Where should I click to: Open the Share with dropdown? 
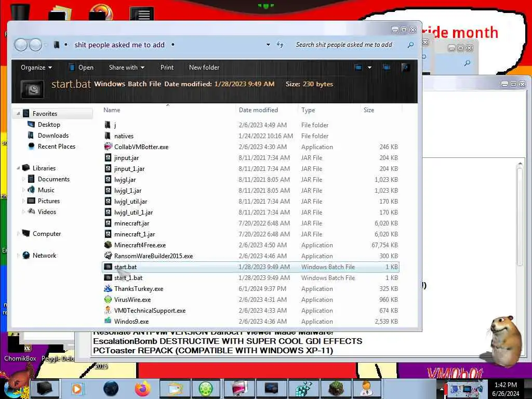coord(127,68)
